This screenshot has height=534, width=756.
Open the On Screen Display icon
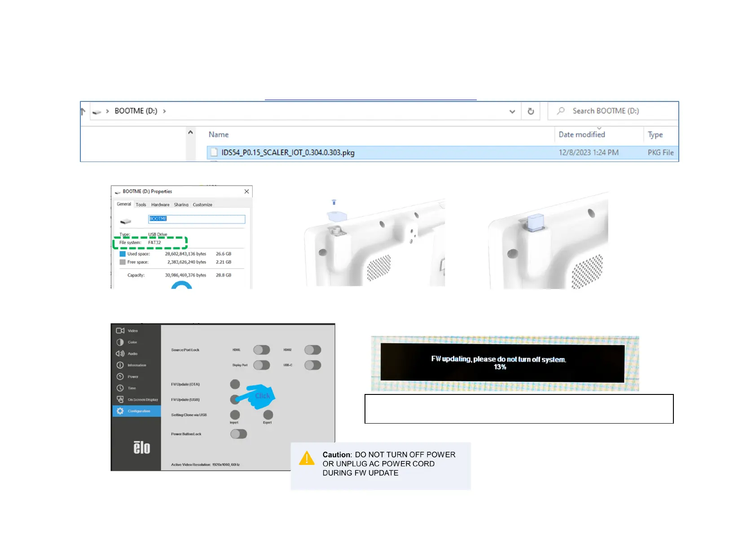coord(120,399)
